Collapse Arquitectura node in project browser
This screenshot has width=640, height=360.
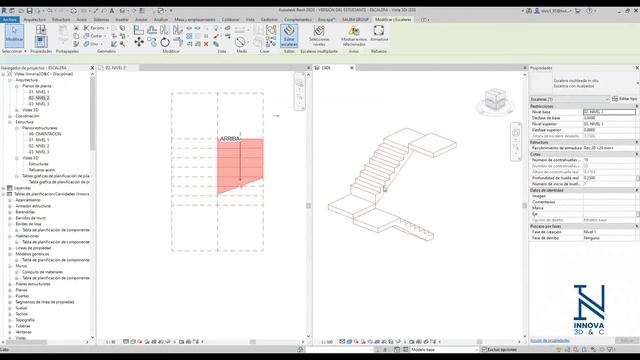pyautogui.click(x=10, y=80)
